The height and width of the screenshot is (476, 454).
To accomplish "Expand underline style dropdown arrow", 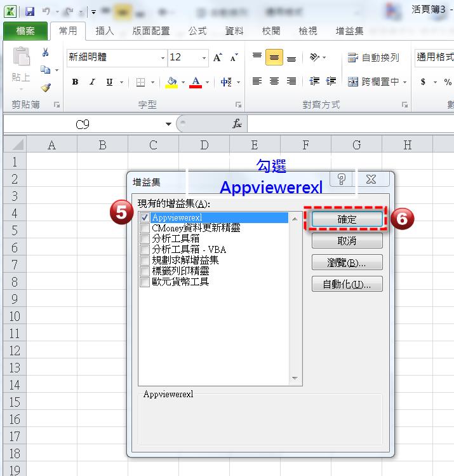I will [122, 82].
